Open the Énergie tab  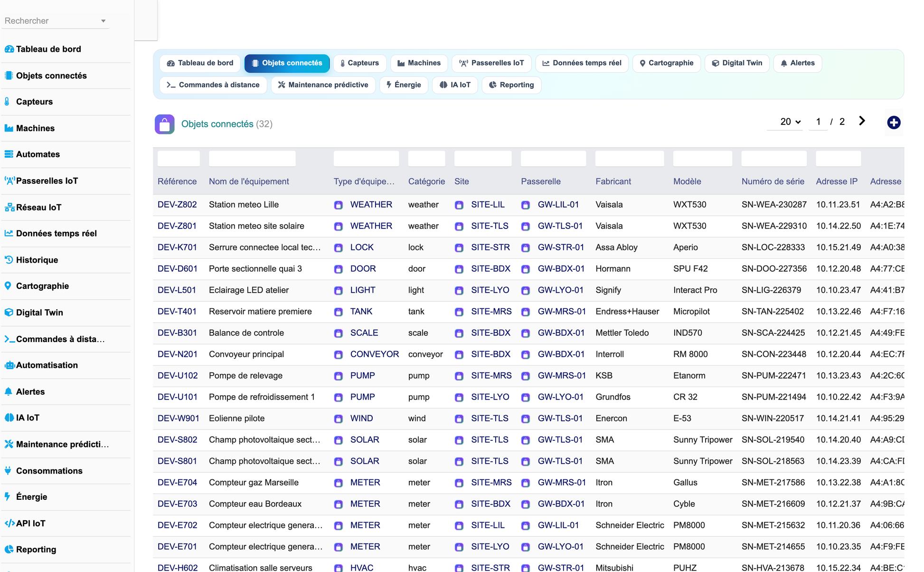pos(404,85)
